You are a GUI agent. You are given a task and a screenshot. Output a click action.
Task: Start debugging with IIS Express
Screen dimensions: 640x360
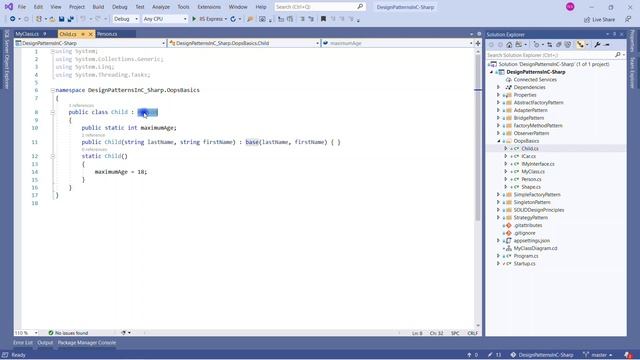click(x=209, y=19)
